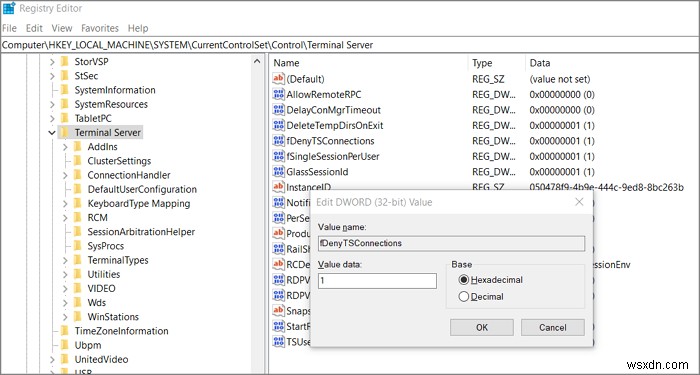Open the Edit menu
Image resolution: width=700 pixels, height=375 pixels.
point(34,28)
